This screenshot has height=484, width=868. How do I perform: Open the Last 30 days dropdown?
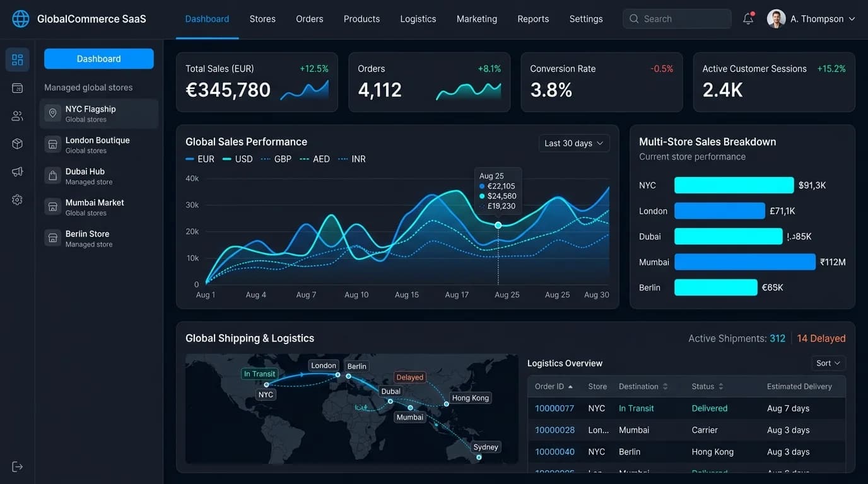574,143
